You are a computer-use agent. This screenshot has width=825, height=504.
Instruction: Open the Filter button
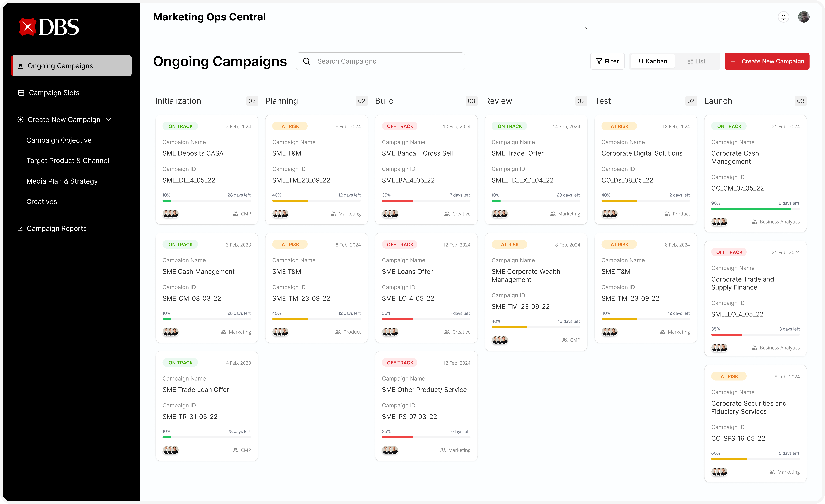[x=607, y=61]
